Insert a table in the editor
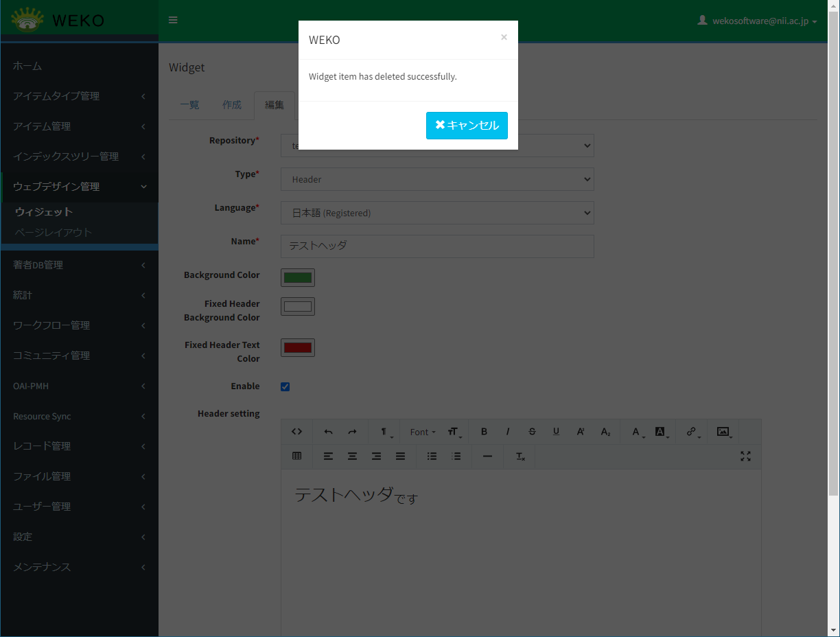 296,456
